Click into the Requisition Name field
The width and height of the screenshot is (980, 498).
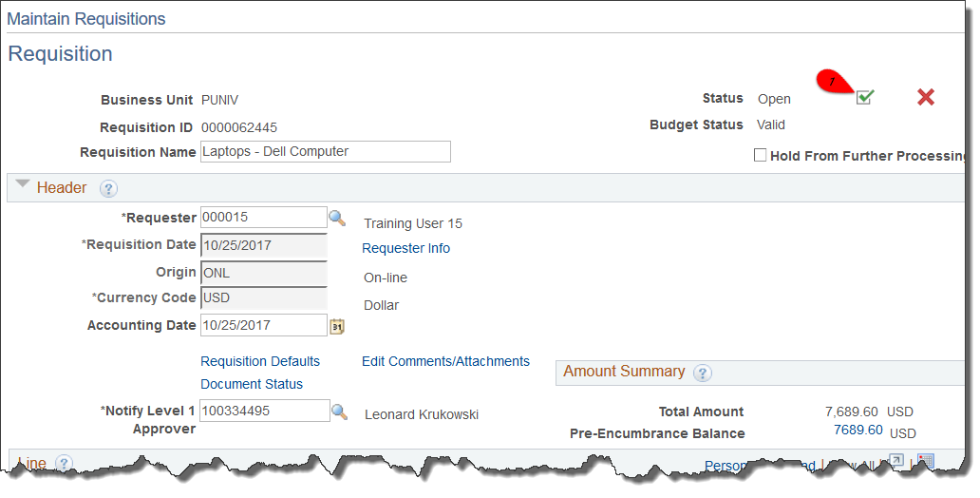point(325,152)
